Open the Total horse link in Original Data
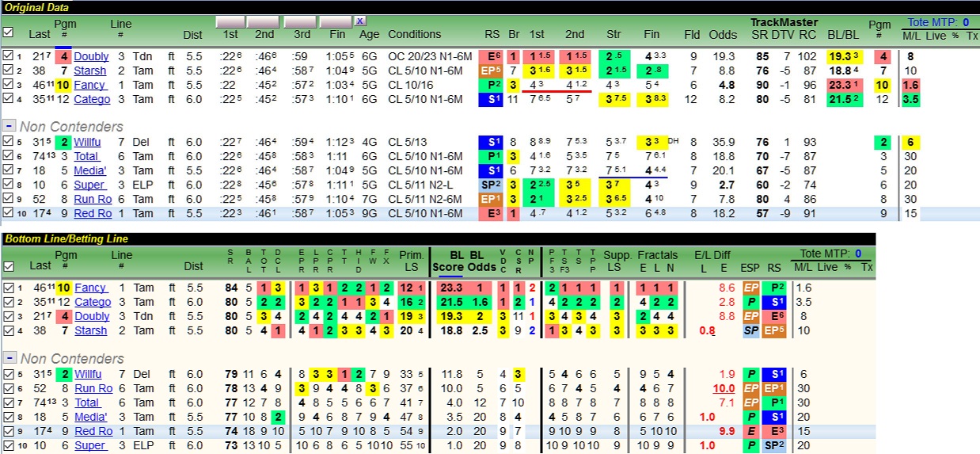 click(x=87, y=157)
